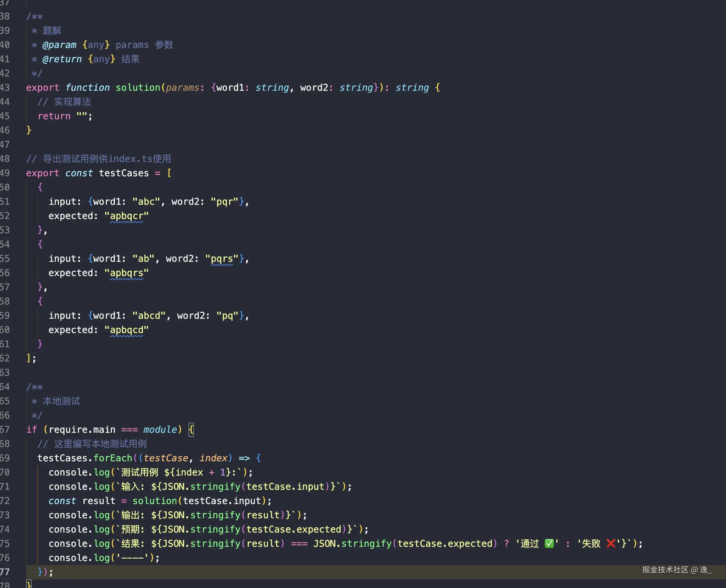Click the "apbqcr" expected string

tap(126, 216)
